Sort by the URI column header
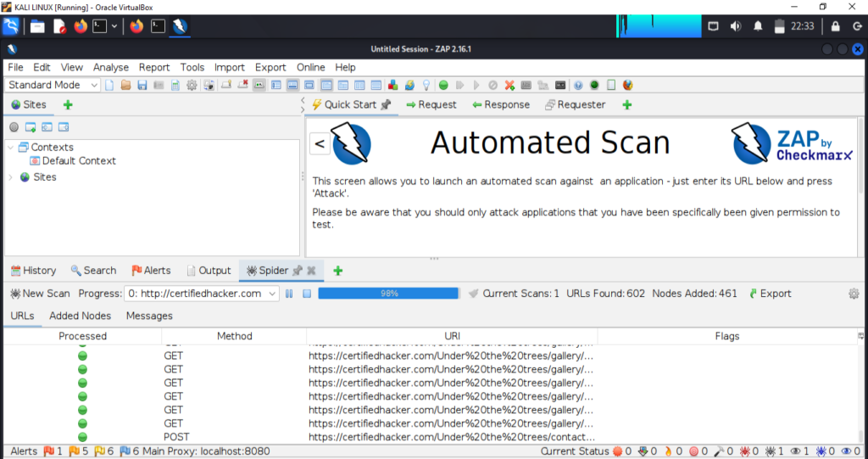868x459 pixels. coord(452,336)
